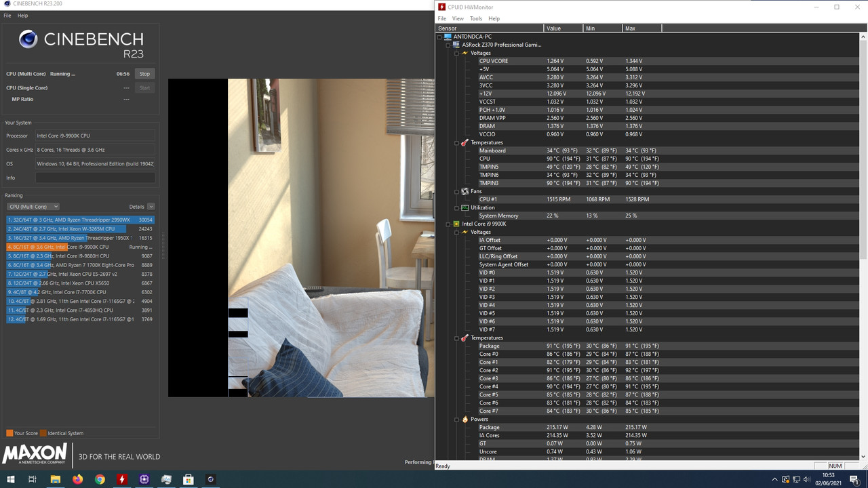This screenshot has height=488, width=868.
Task: Click the Powers flame icon
Action: 465,419
